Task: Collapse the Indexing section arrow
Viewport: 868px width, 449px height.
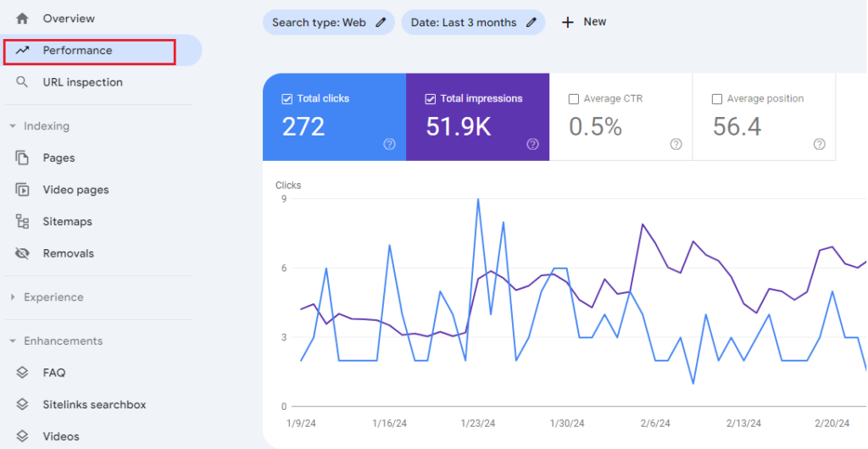Action: tap(13, 126)
